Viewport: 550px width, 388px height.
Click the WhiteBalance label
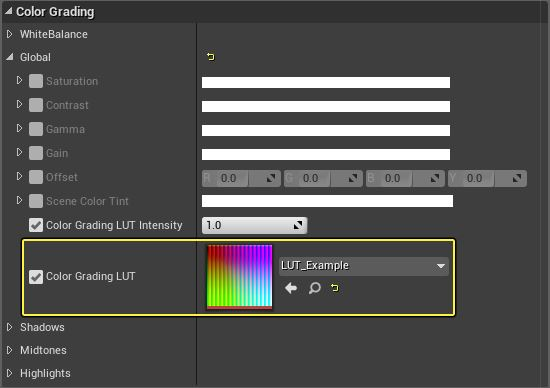pos(54,34)
